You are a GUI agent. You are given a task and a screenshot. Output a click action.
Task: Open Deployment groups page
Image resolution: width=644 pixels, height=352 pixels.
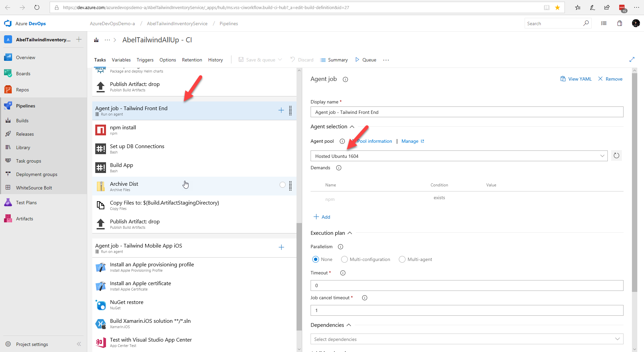click(x=37, y=174)
